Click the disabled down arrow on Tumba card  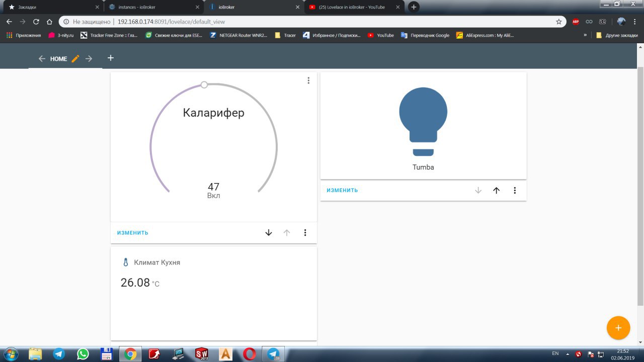[478, 191]
